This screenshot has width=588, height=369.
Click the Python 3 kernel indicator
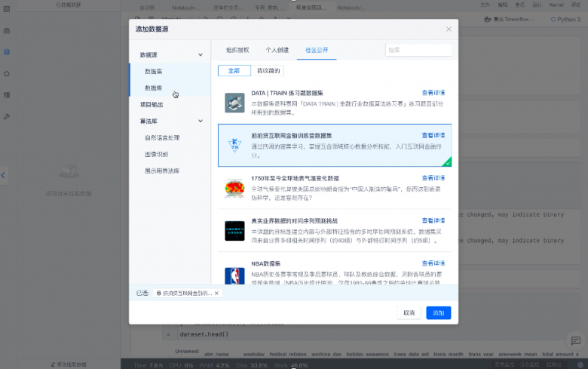(565, 20)
